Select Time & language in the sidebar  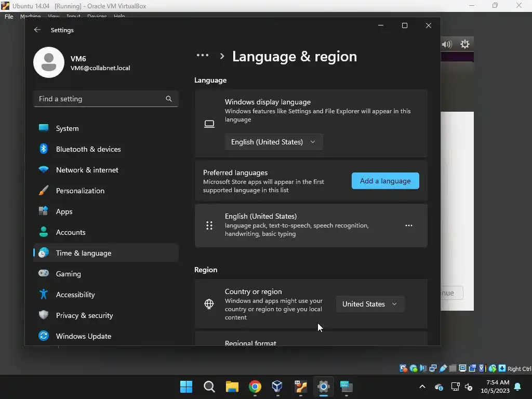(x=106, y=253)
